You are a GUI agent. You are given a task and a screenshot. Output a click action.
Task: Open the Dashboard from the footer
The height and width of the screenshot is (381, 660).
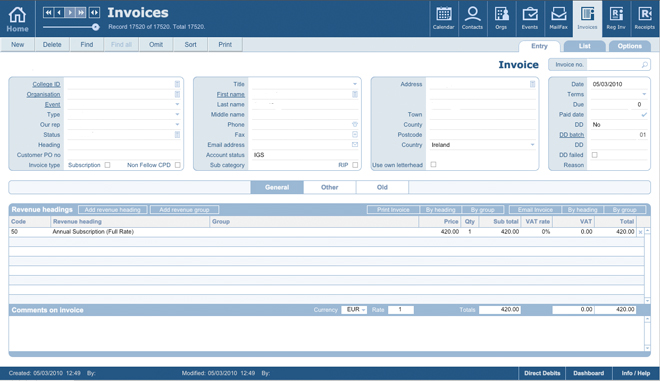coord(588,373)
